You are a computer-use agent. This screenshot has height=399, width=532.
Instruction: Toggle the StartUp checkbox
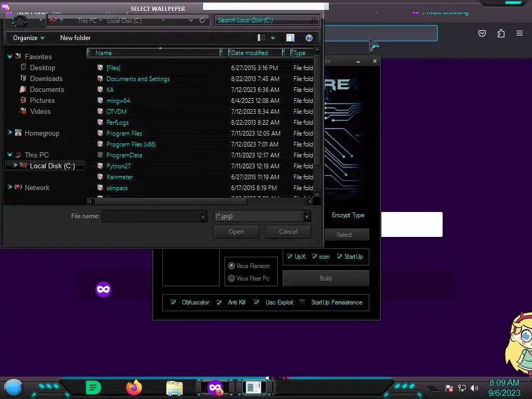pyautogui.click(x=339, y=256)
